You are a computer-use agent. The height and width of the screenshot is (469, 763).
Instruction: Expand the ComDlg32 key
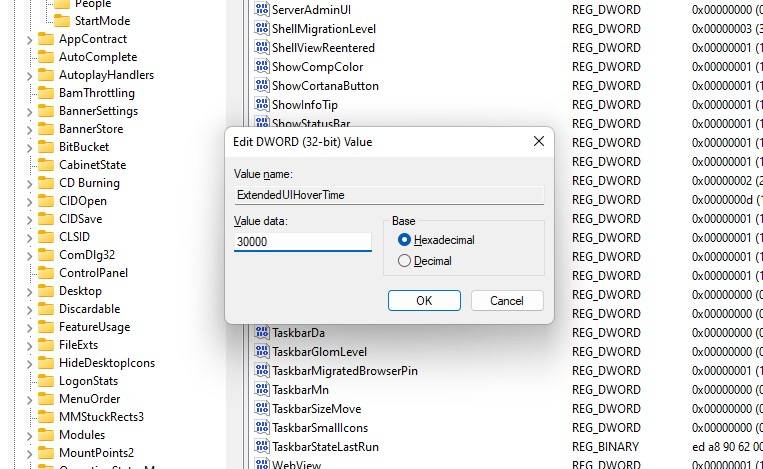click(29, 256)
